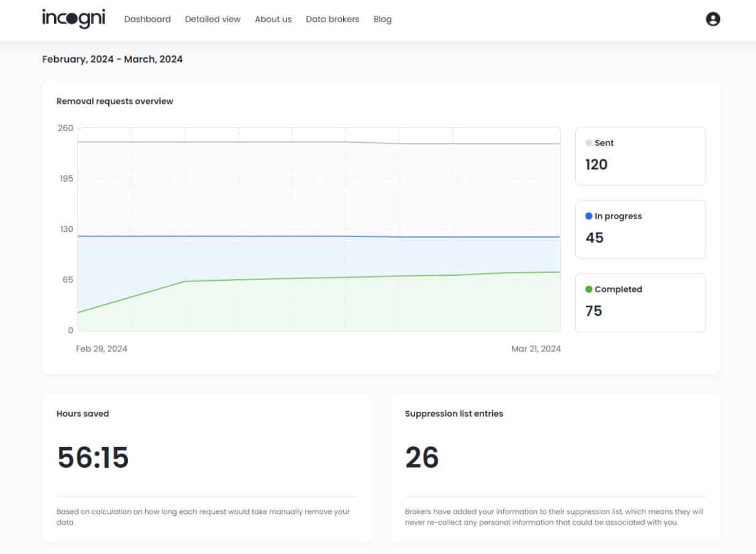Click the hours saved calculation description
The height and width of the screenshot is (554, 756).
[203, 516]
